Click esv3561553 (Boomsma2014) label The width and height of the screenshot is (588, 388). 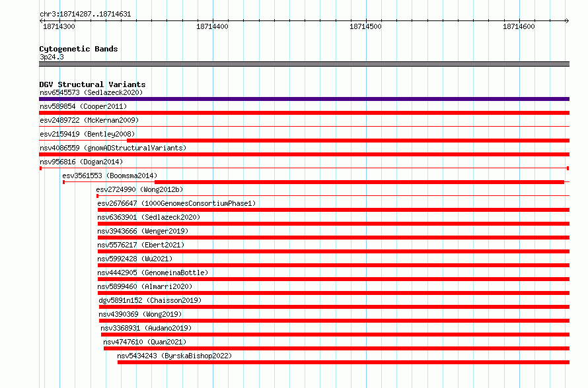tap(110, 176)
